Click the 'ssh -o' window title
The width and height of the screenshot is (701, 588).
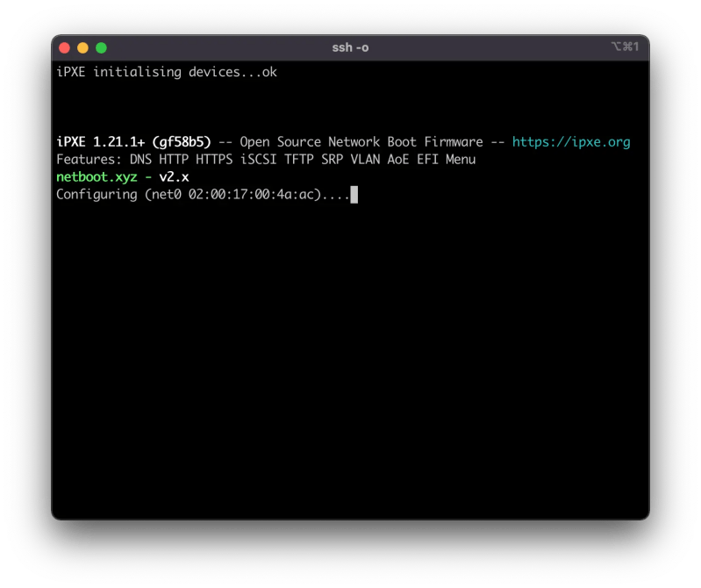[x=351, y=47]
